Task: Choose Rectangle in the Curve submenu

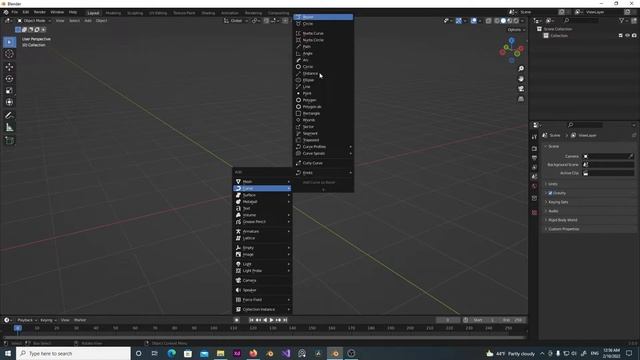Action: [x=323, y=113]
